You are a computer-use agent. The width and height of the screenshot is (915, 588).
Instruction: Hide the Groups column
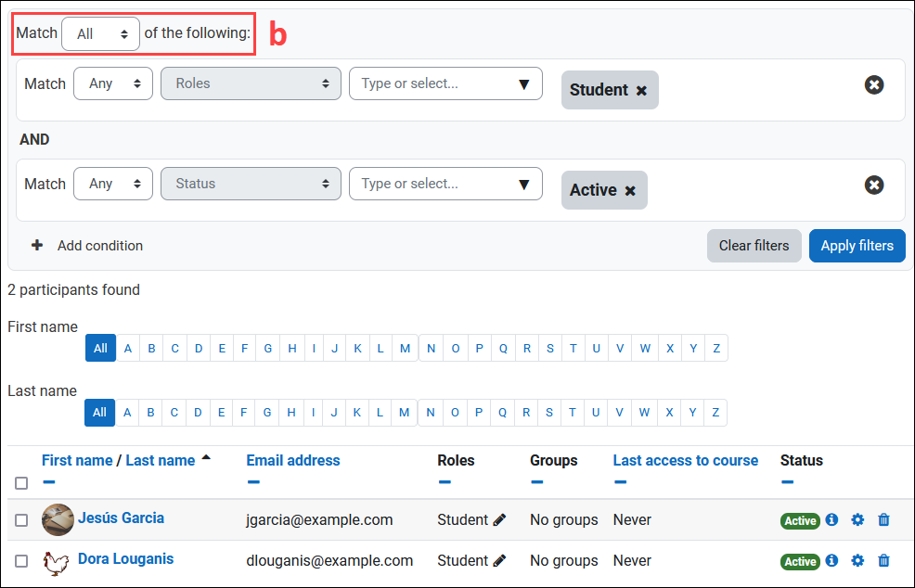537,482
